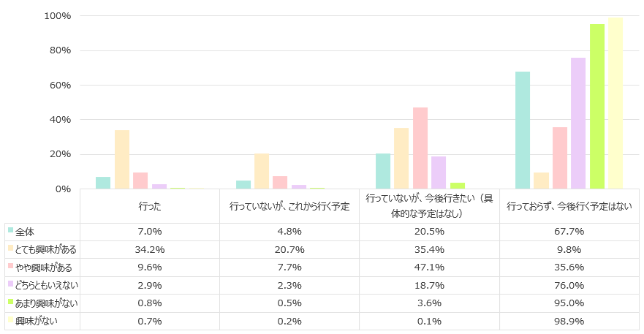Click the やや興味がある row label
The image size is (644, 334).
[46, 267]
